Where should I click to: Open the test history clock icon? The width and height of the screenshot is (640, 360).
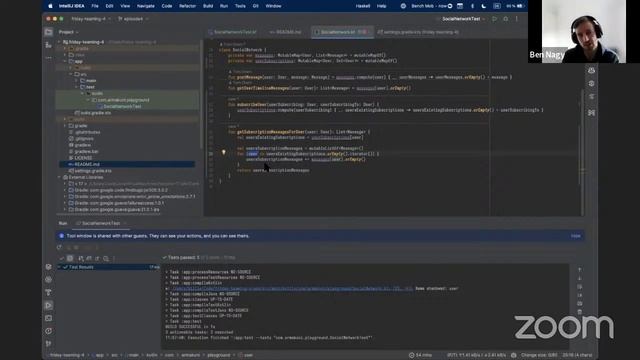click(x=106, y=258)
